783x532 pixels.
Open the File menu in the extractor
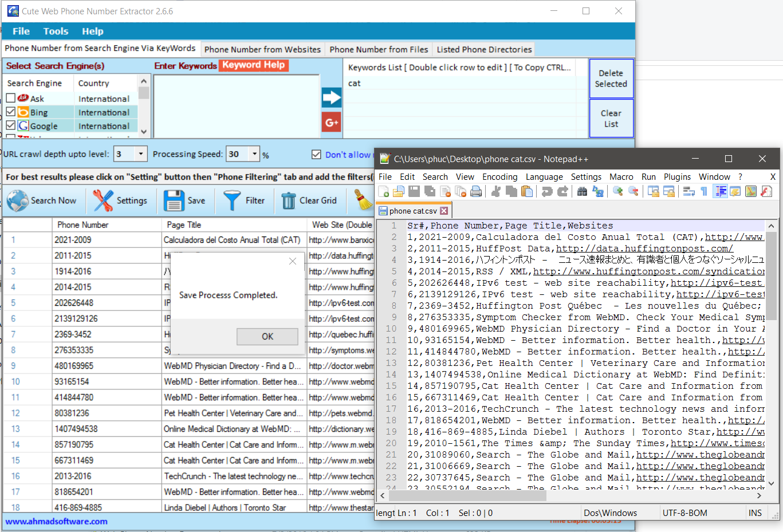pos(21,31)
